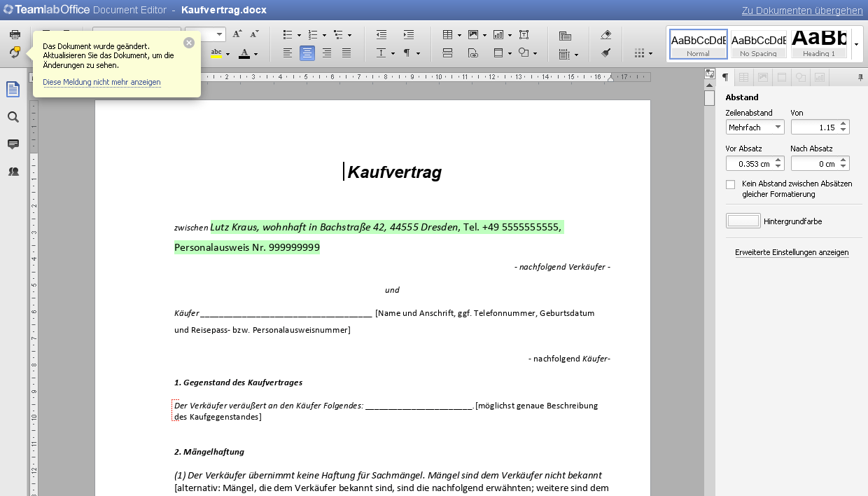Open the line spacing dropdown
The height and width of the screenshot is (496, 868).
pos(393,54)
